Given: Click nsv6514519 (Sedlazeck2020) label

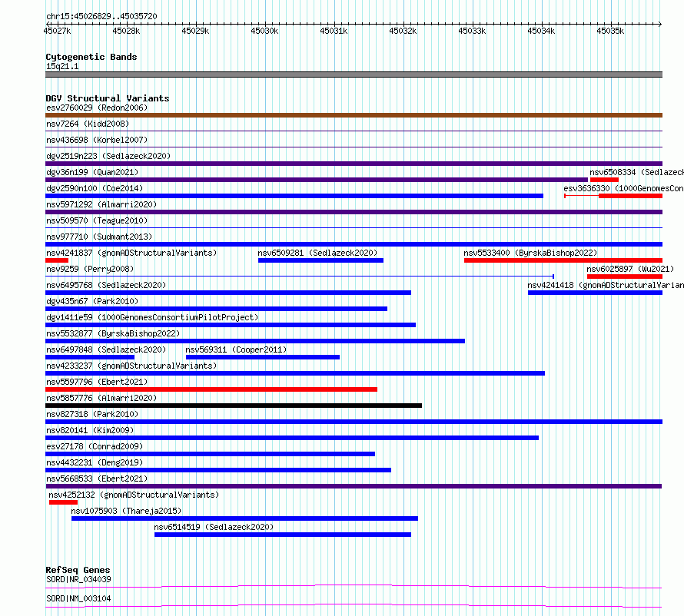Looking at the screenshot, I should (214, 527).
